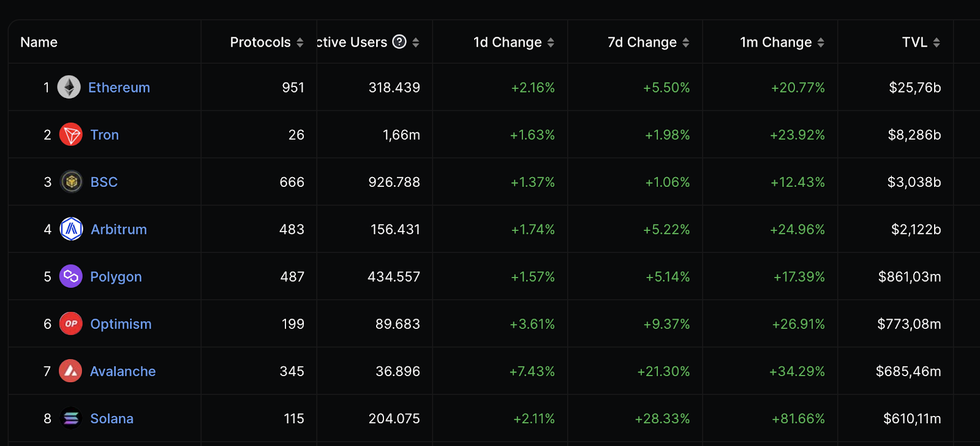Viewport: 980px width, 446px height.
Task: Click the Name column header
Action: click(x=39, y=42)
